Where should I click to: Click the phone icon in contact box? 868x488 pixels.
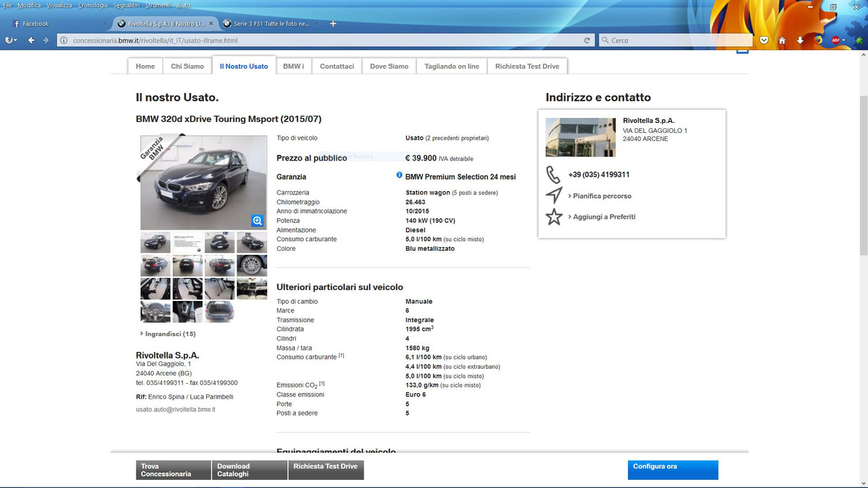click(x=553, y=174)
